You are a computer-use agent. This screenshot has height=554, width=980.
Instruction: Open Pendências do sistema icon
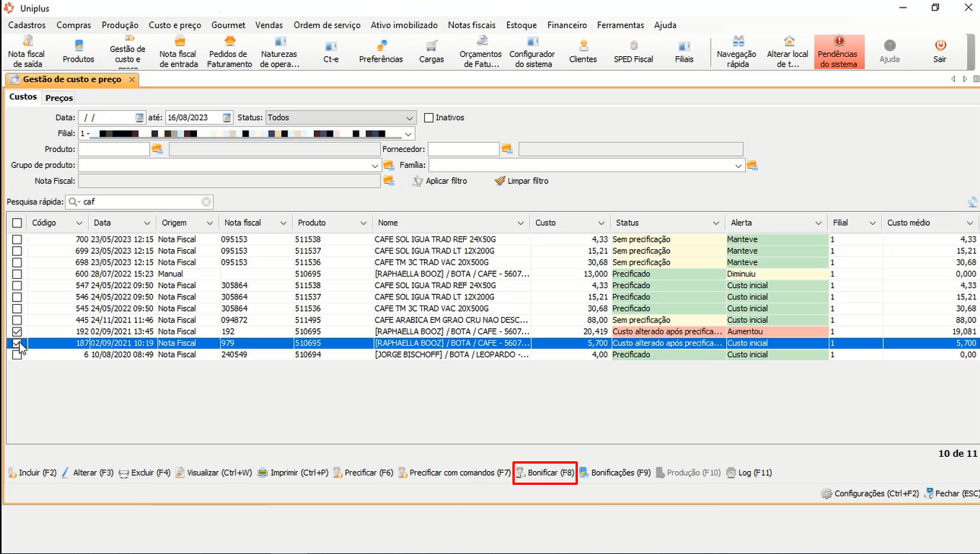pyautogui.click(x=839, y=52)
